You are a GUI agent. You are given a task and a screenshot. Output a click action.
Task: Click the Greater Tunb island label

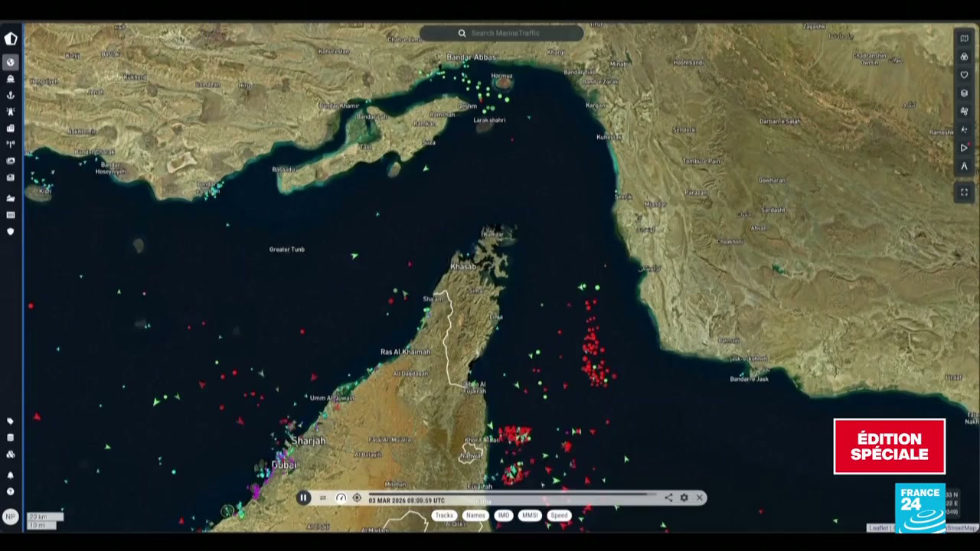click(287, 249)
